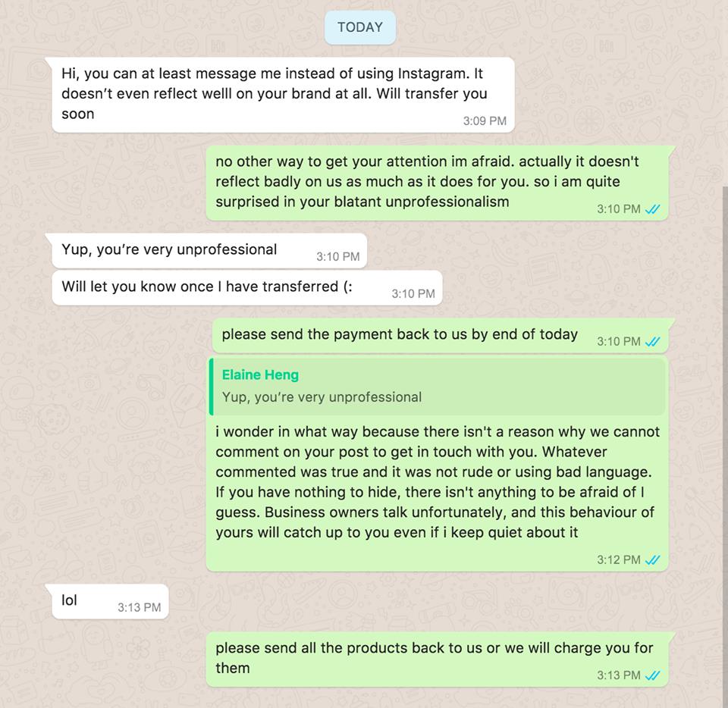
Task: Click the chat scrollbar on right edge
Action: 725,446
